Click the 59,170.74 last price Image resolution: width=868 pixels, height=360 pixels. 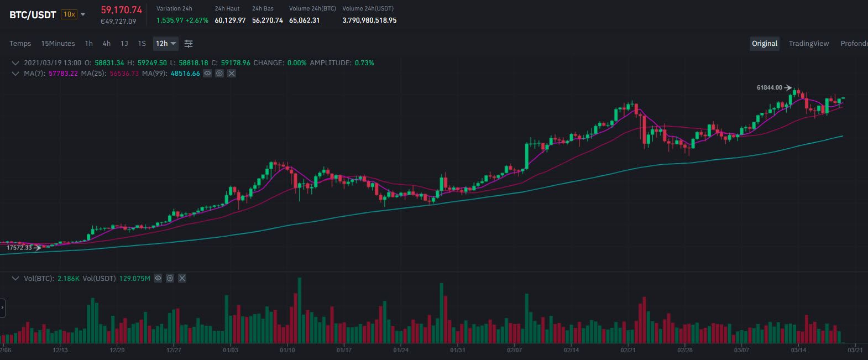point(121,10)
